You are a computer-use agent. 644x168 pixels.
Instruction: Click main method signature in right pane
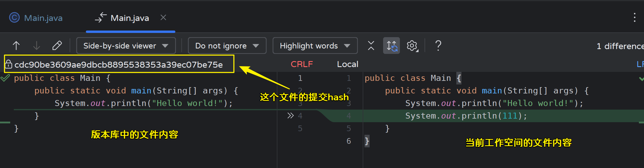[x=487, y=91]
